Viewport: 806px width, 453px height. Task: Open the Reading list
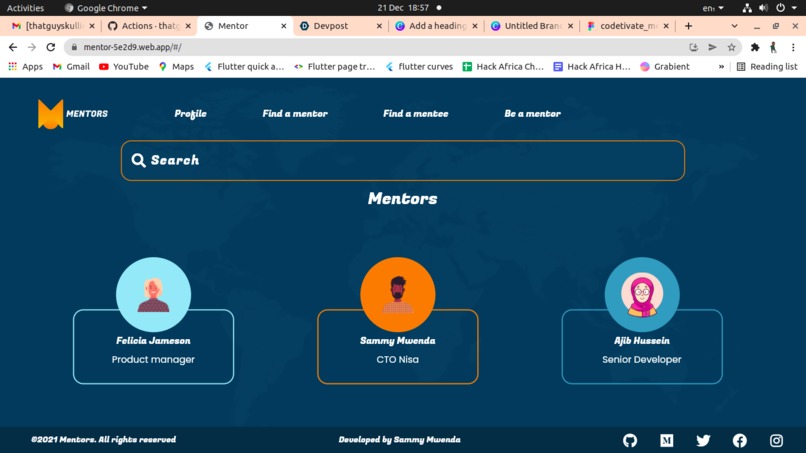coord(767,66)
